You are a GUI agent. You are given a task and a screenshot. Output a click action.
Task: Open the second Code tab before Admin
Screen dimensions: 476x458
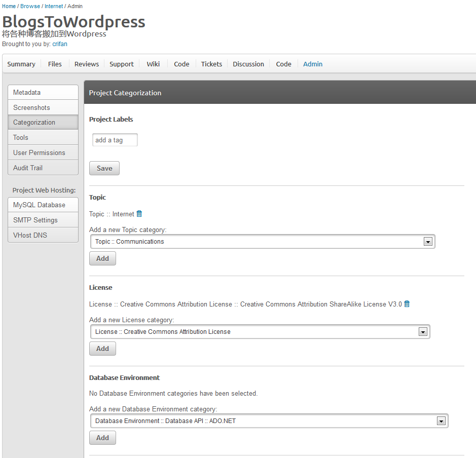(x=283, y=64)
